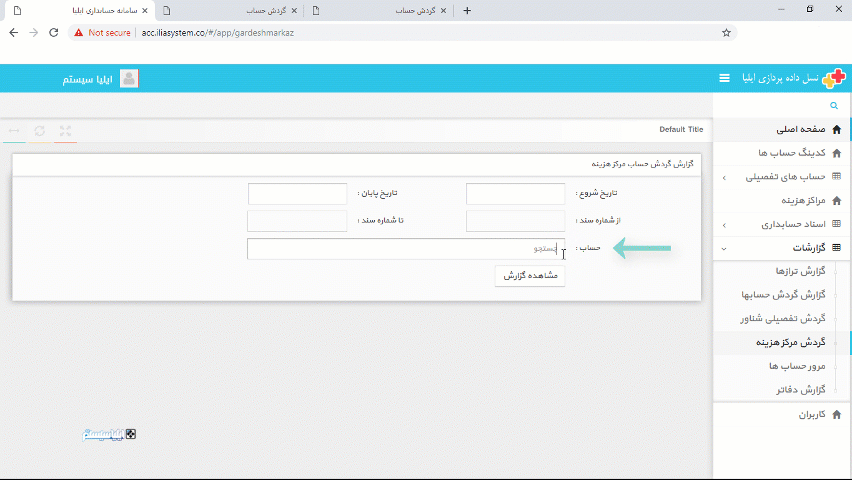Click the hamburger menu icon in header
The image size is (852, 480).
point(724,78)
